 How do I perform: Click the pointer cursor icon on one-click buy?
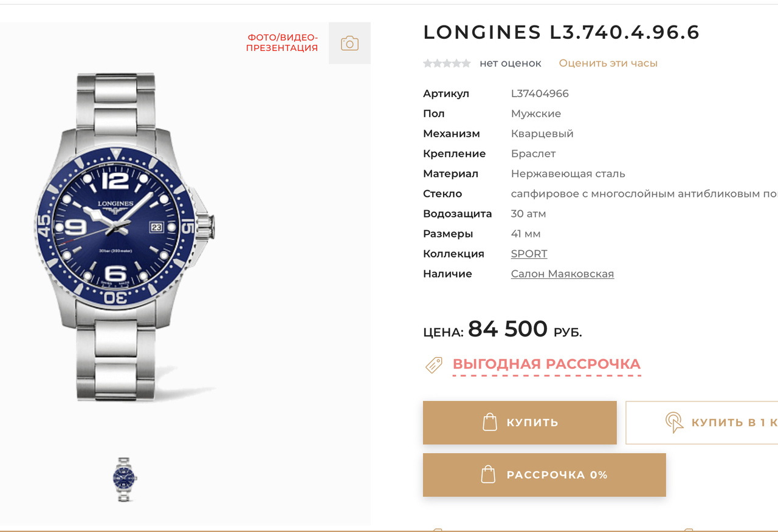pos(674,422)
